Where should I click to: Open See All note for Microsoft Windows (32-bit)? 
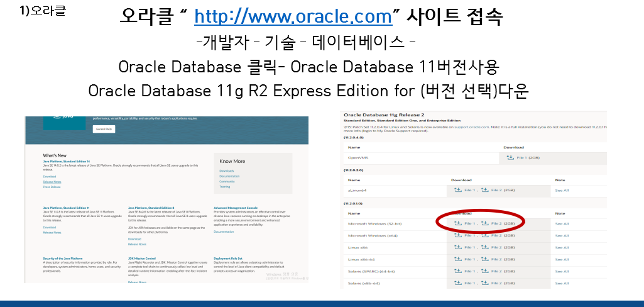point(562,223)
